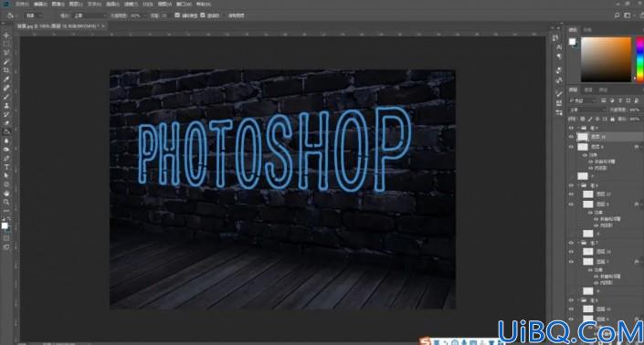The height and width of the screenshot is (345, 644).
Task: Switch to the 色板 (Swatches) tab
Action: pyautogui.click(x=587, y=30)
